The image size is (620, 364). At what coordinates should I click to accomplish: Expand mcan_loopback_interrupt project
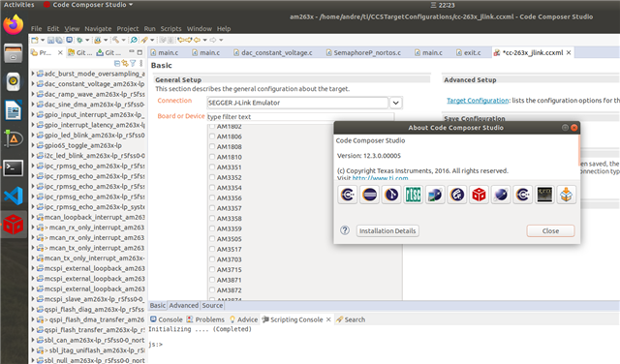point(33,217)
